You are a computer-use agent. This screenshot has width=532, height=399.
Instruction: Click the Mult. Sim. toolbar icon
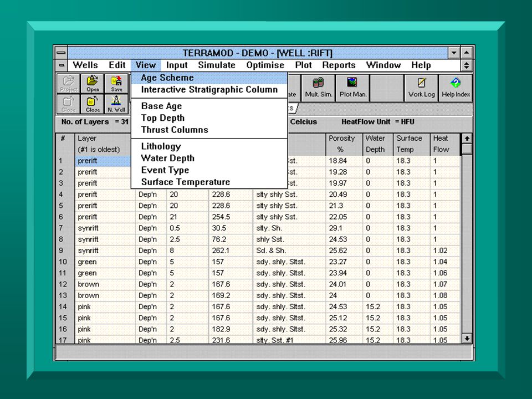318,88
